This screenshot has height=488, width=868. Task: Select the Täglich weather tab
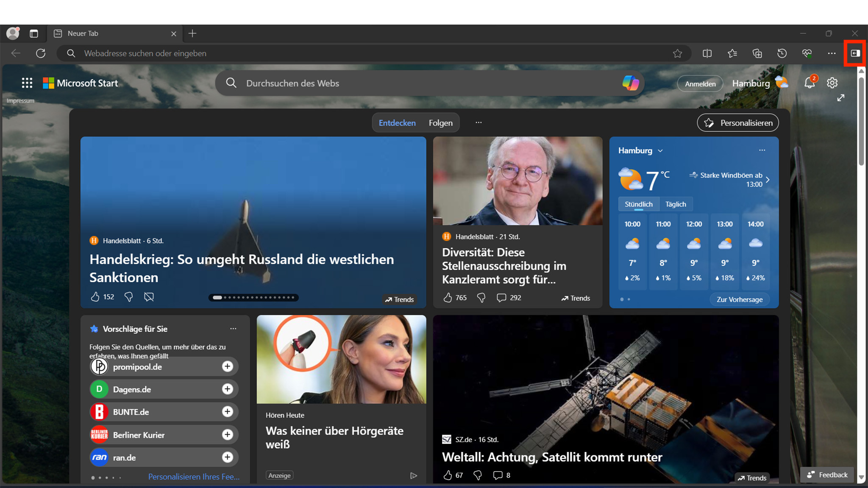(x=676, y=204)
